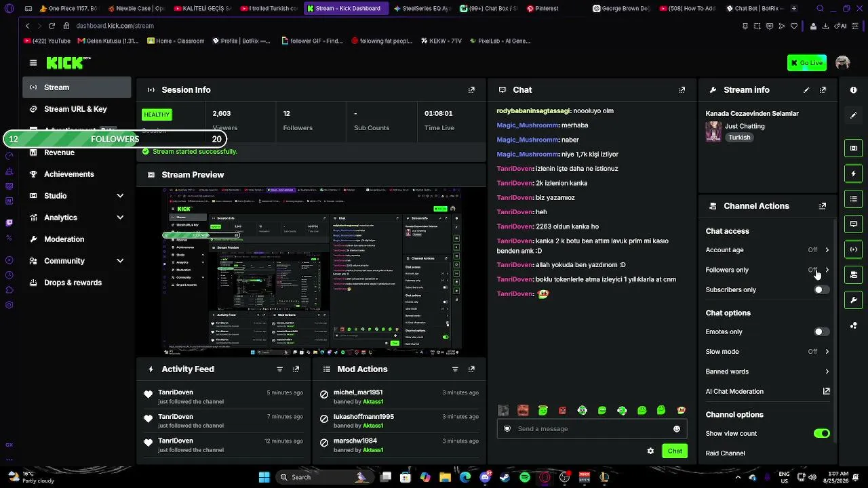Screen dimensions: 868x488
Task: Open the Turkish language tag
Action: pyautogui.click(x=739, y=138)
